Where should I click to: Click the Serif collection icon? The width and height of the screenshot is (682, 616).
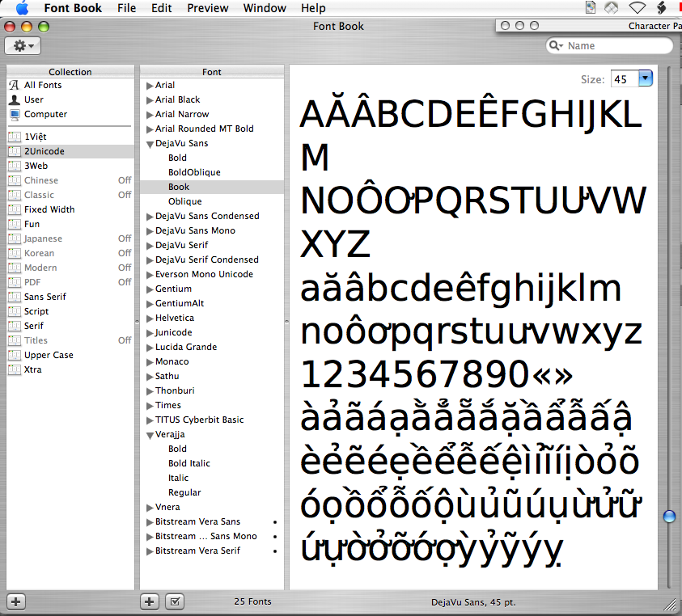[x=15, y=326]
